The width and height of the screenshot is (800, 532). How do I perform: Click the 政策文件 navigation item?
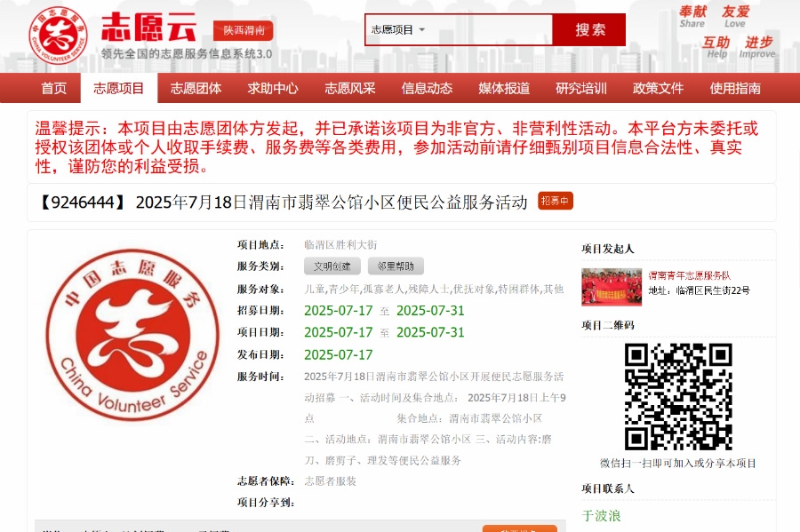658,88
